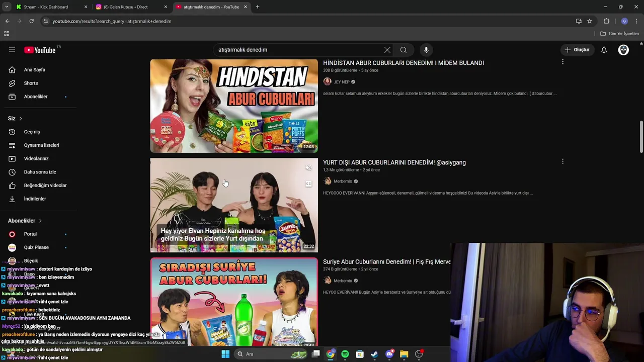644x362 pixels.
Task: Open the Shorts sidebar icon
Action: 12,83
